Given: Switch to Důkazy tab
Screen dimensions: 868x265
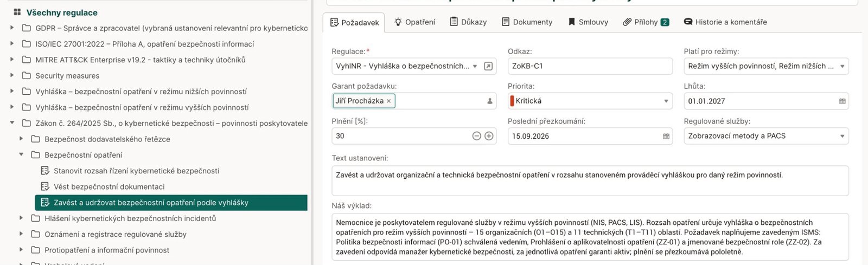Looking at the screenshot, I should coord(468,22).
